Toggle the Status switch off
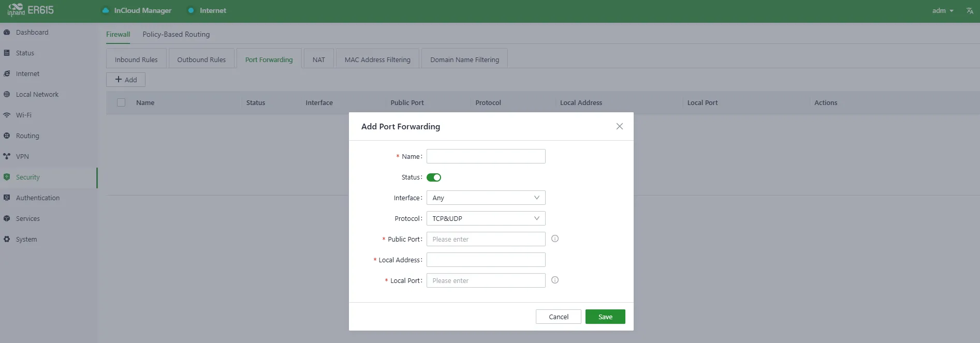Screen dimensions: 980x343 [434, 177]
